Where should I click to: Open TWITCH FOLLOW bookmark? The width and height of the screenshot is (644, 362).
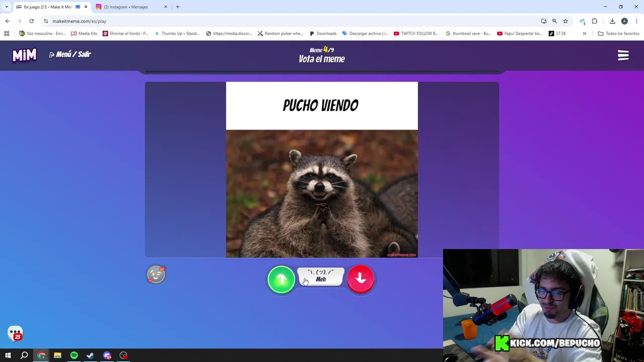coord(416,34)
